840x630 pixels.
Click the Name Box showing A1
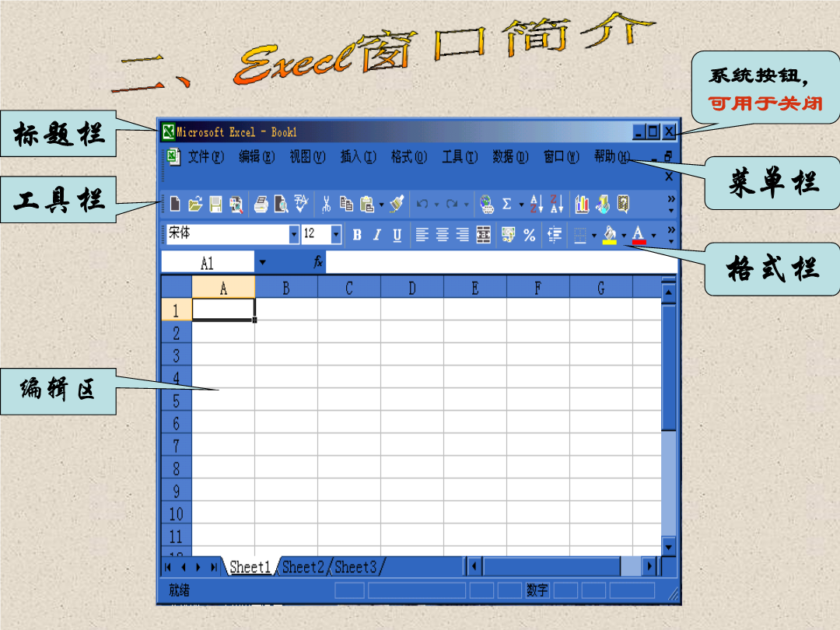[208, 263]
